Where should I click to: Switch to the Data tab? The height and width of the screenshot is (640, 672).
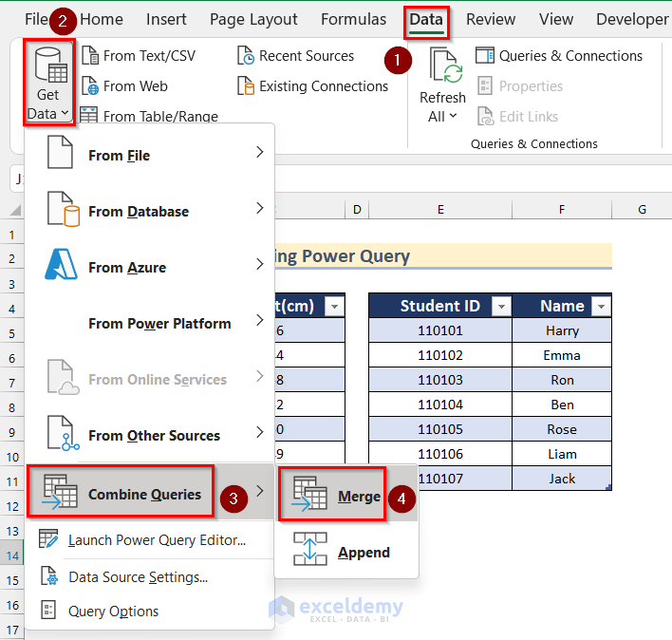pyautogui.click(x=426, y=22)
